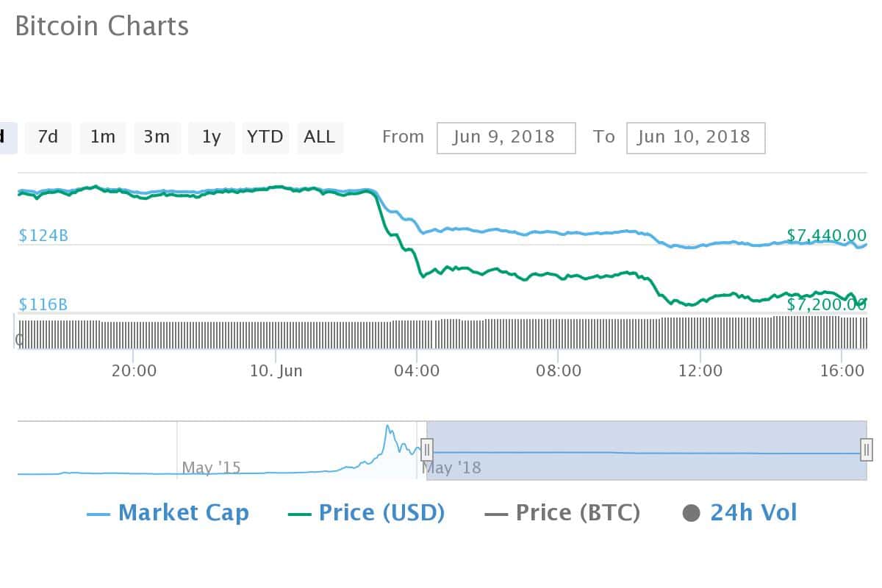The height and width of the screenshot is (588, 882).
Task: Click the right navigator range handle
Action: pyautogui.click(x=867, y=449)
